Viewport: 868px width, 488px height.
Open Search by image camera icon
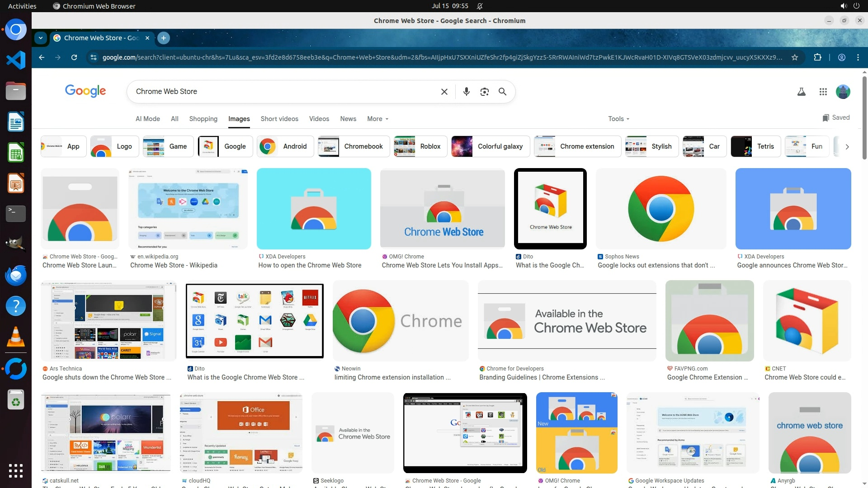pyautogui.click(x=484, y=92)
